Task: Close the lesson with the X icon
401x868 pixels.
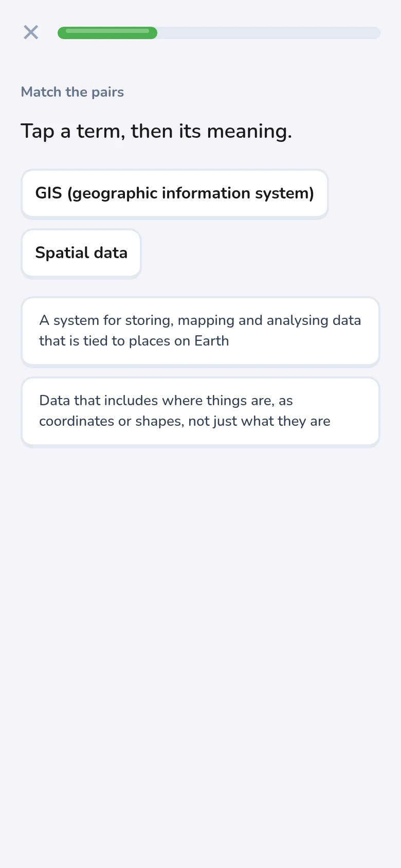Action: pos(31,32)
